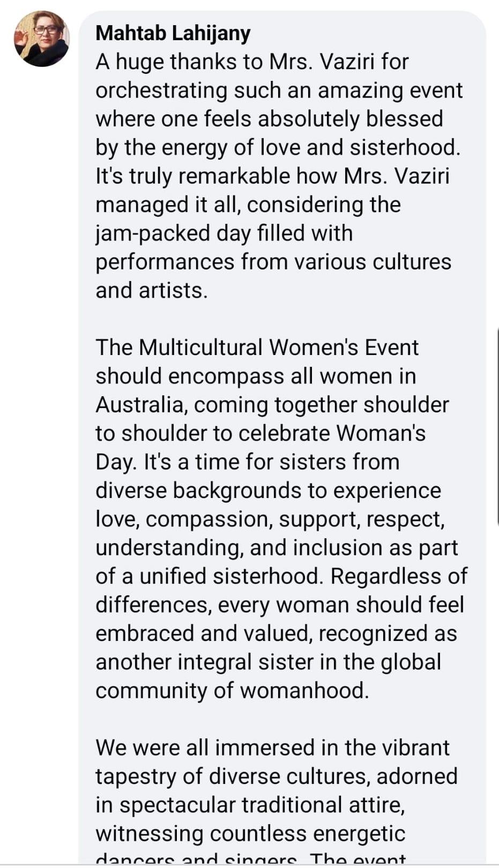Click the line 'by the energy of love and sisterhood.'
The width and height of the screenshot is (499, 868).
click(278, 148)
